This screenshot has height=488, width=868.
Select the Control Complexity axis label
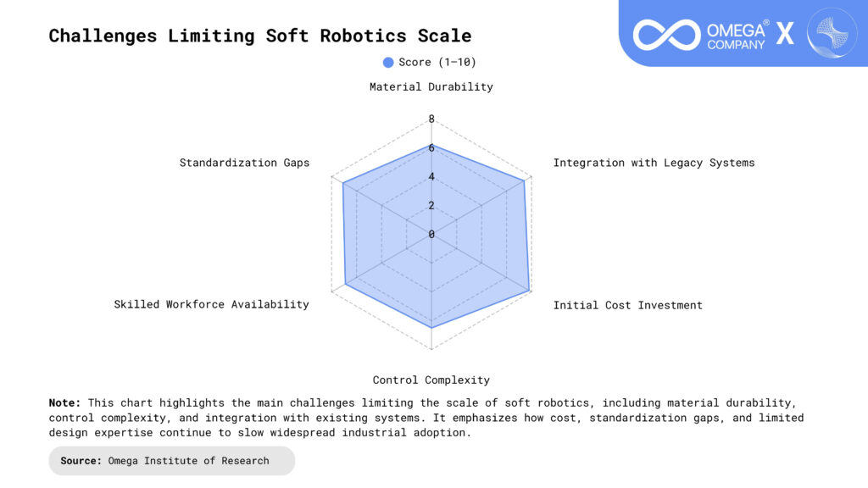[x=431, y=380]
